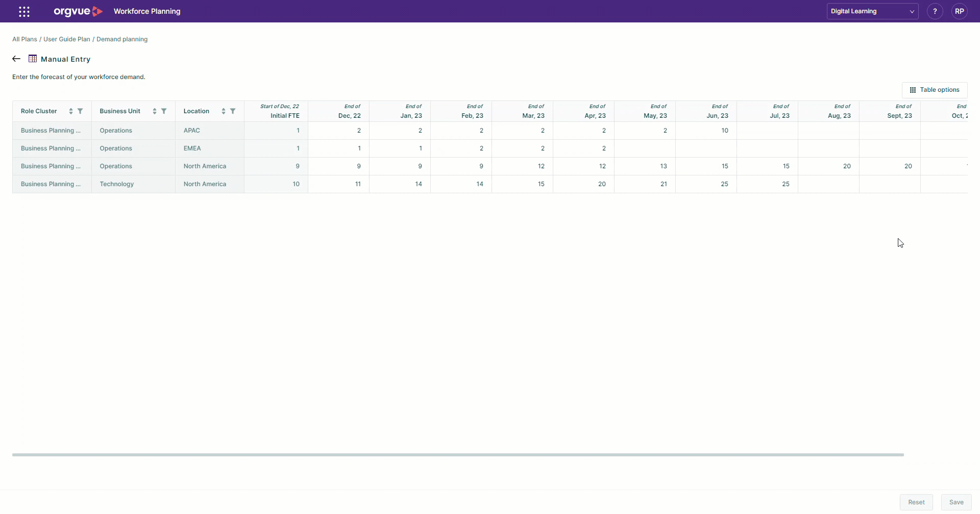Screen dimensions: 980x514
Task: Click the Manual Entry table icon
Action: [33, 59]
